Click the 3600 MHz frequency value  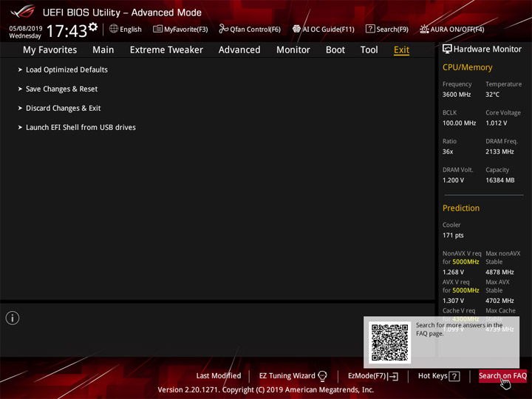[457, 95]
